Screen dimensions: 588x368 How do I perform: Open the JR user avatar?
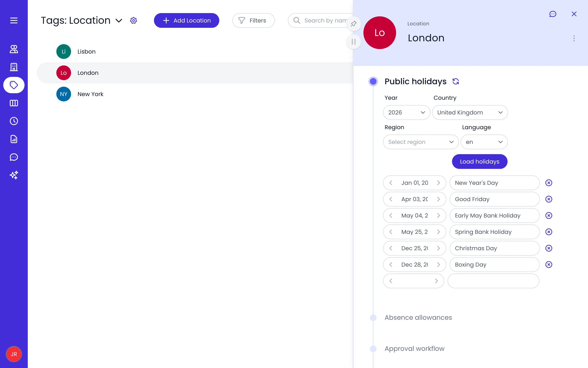(x=14, y=354)
